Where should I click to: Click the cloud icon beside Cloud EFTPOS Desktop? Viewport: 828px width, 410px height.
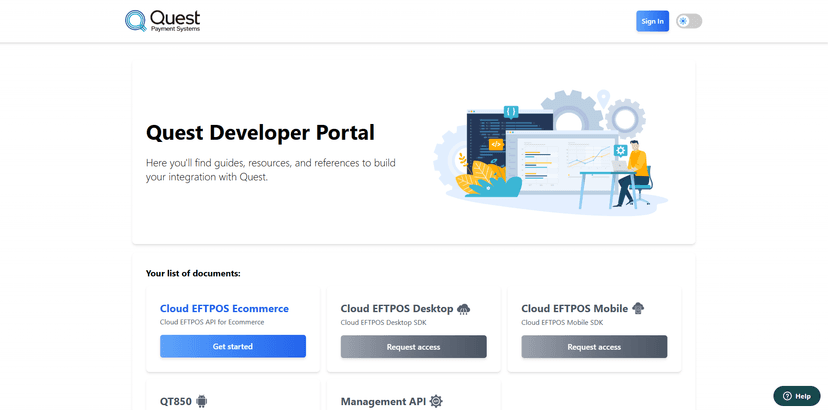(464, 309)
